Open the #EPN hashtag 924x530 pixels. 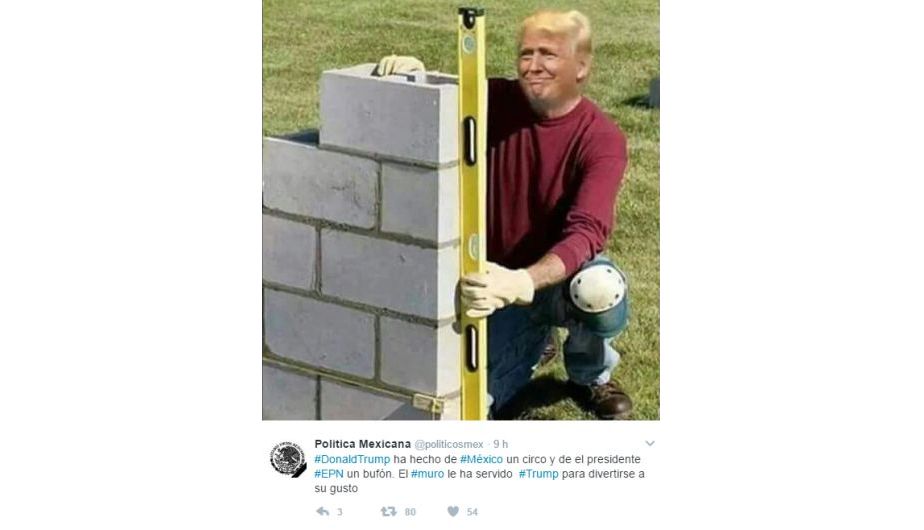pos(329,474)
